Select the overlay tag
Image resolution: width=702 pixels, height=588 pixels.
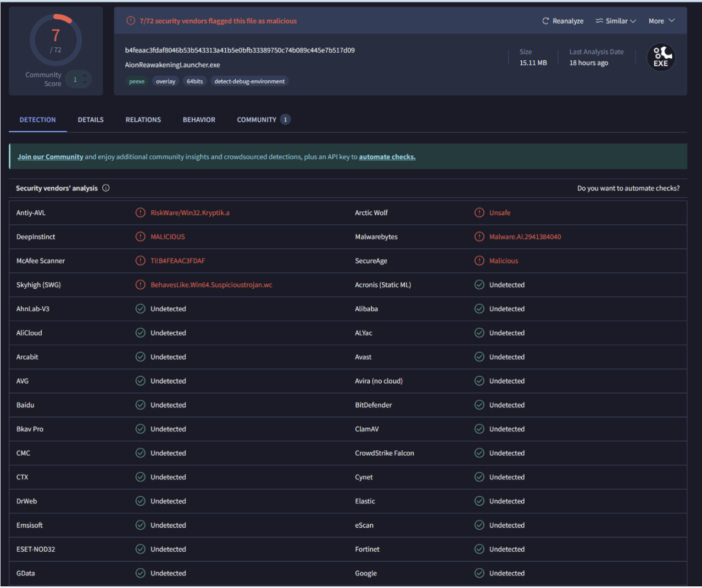tap(165, 81)
